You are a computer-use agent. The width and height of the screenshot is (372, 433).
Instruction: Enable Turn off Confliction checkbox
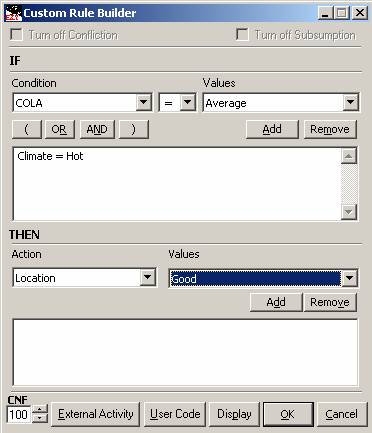click(16, 35)
